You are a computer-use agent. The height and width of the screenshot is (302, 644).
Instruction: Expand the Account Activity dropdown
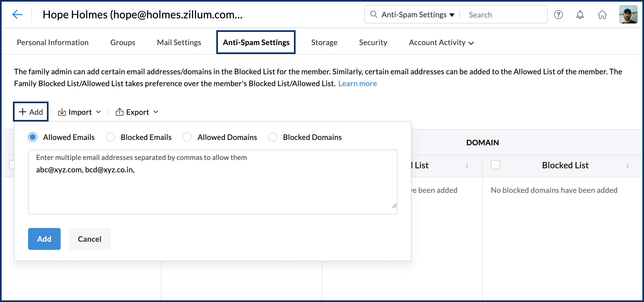click(x=471, y=43)
